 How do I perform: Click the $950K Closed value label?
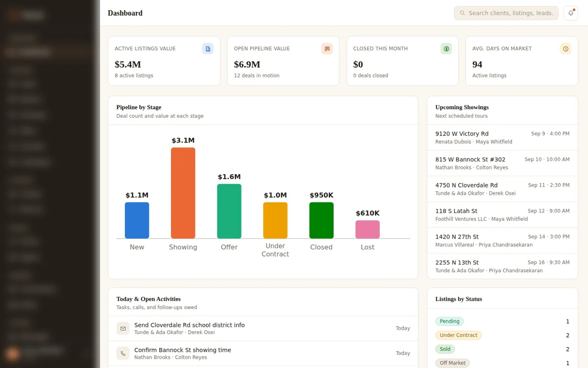[x=321, y=195]
